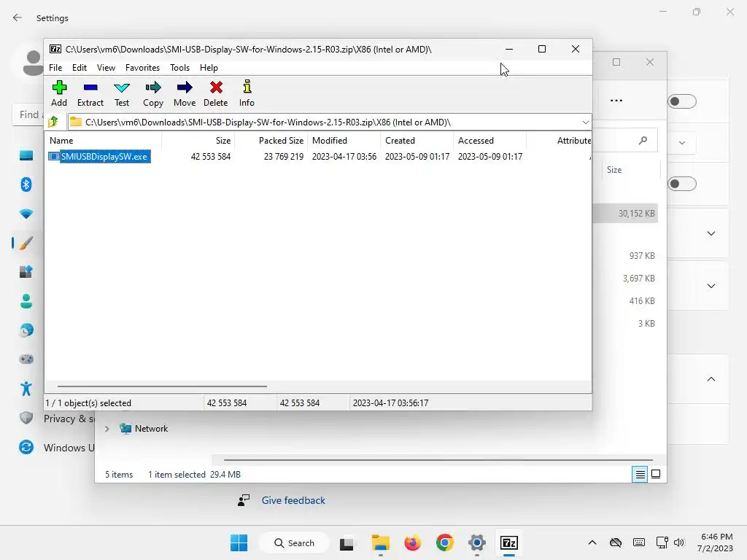This screenshot has height=560, width=747.
Task: Click the File Explorer horizontal scrollbar
Action: click(x=438, y=460)
